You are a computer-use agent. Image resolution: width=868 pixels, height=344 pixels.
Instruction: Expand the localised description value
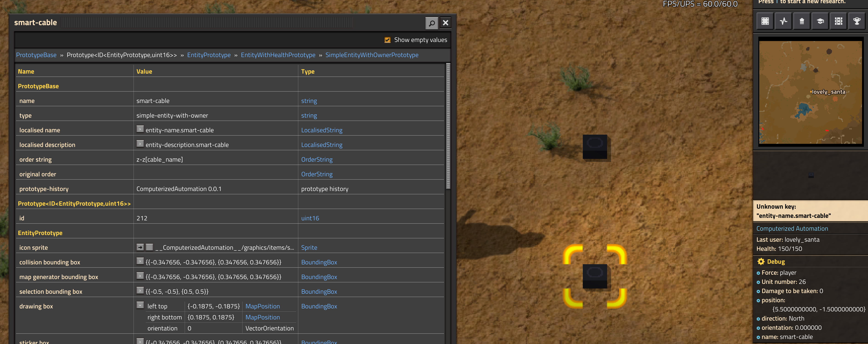click(140, 144)
